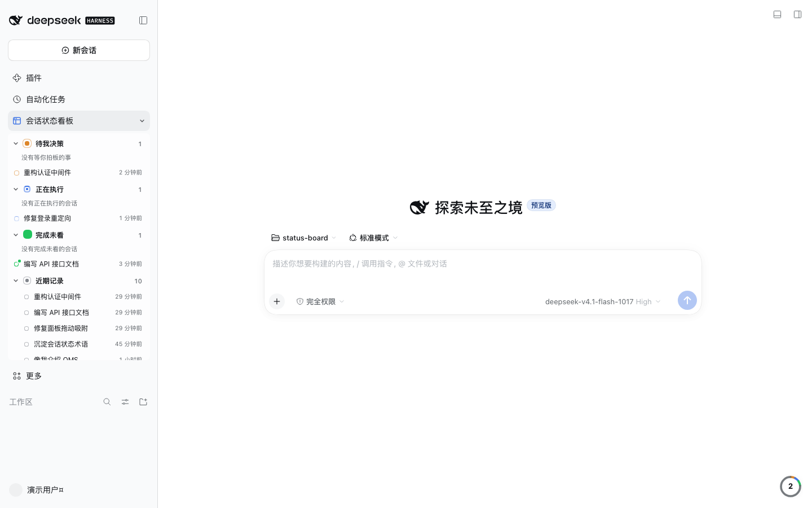Open 重构认证中间件 from 2 分钟前
The image size is (812, 508).
coord(79,173)
